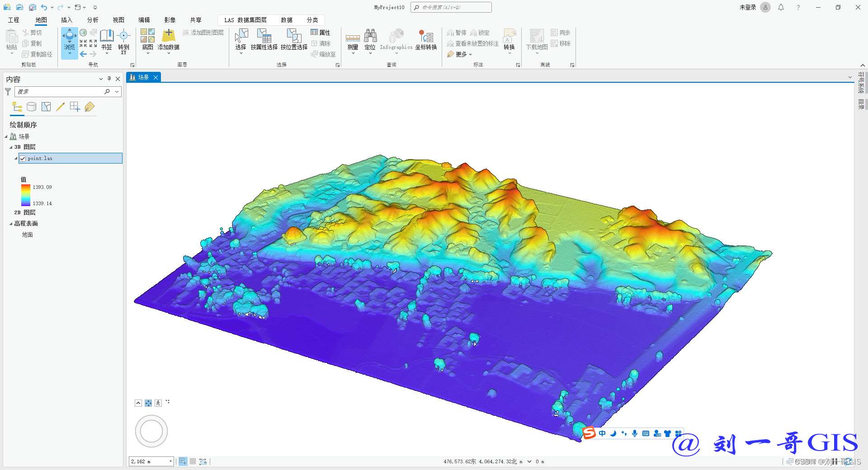Uncheck the point.las layer visibility checkbox
The height and width of the screenshot is (470, 868).
point(23,159)
